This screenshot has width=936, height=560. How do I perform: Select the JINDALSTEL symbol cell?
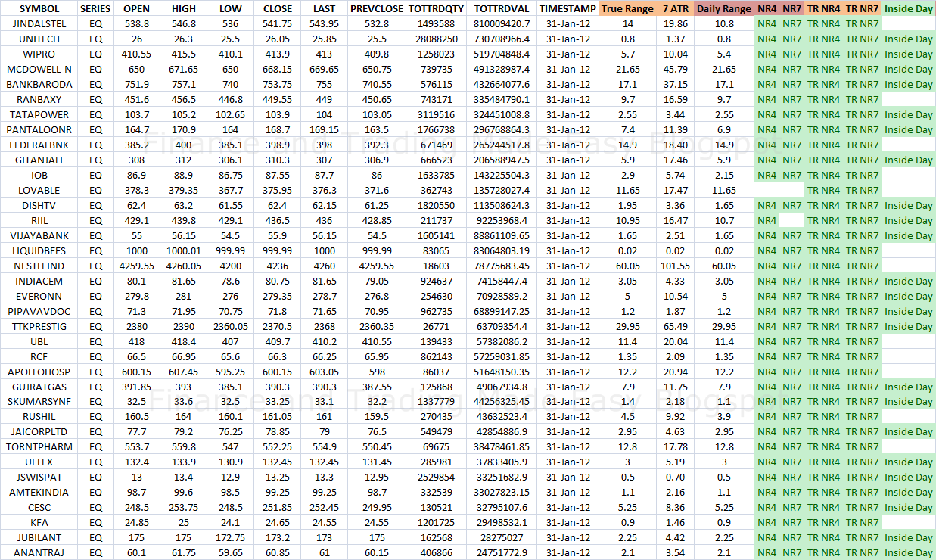pyautogui.click(x=39, y=24)
